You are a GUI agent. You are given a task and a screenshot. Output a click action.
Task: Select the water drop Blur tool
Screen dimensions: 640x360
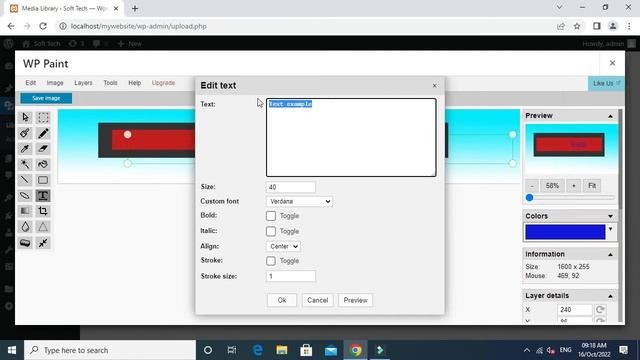click(25, 227)
